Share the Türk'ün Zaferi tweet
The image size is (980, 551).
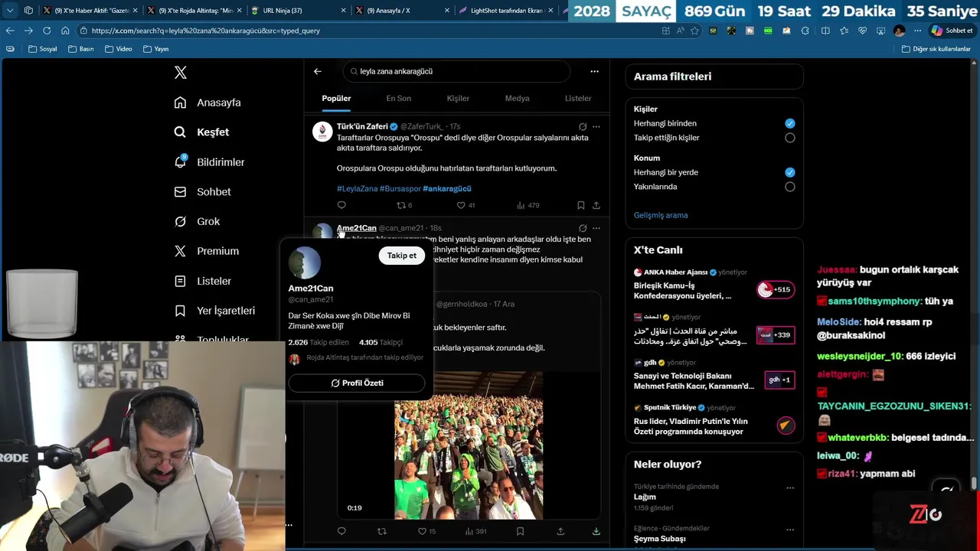point(596,205)
